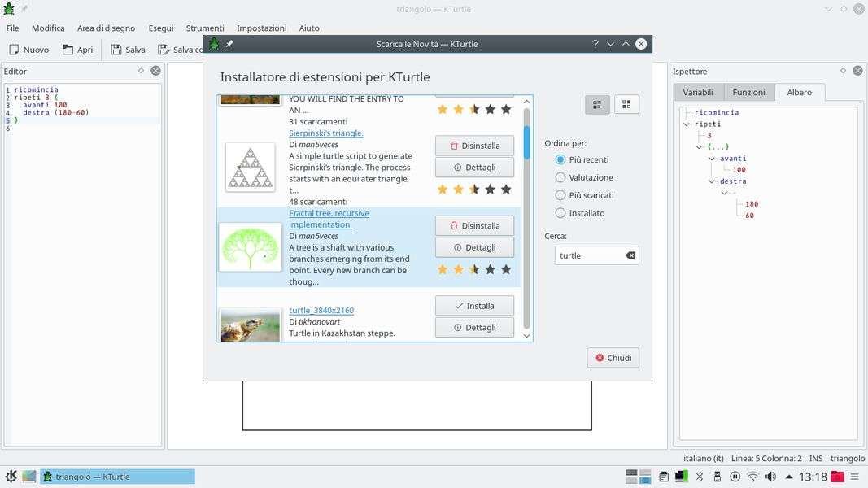Close the Editor panel
868x488 pixels.
point(156,71)
